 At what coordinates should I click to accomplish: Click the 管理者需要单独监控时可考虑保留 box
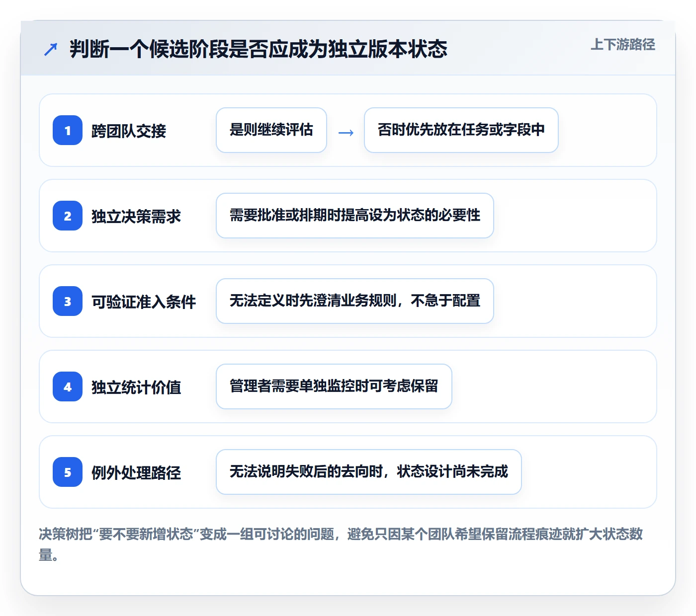coord(334,386)
